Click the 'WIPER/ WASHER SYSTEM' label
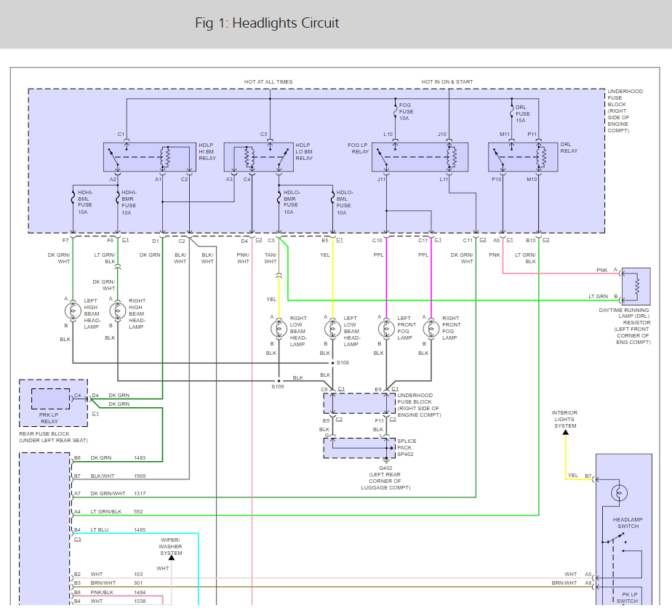This screenshot has width=672, height=616. pos(171,547)
